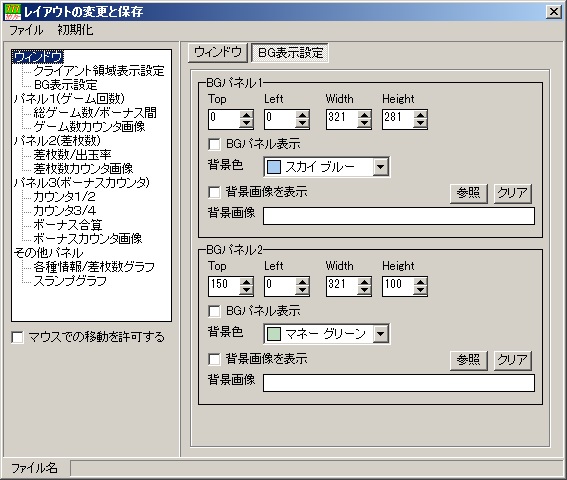Click the application icon in title bar

(12, 12)
